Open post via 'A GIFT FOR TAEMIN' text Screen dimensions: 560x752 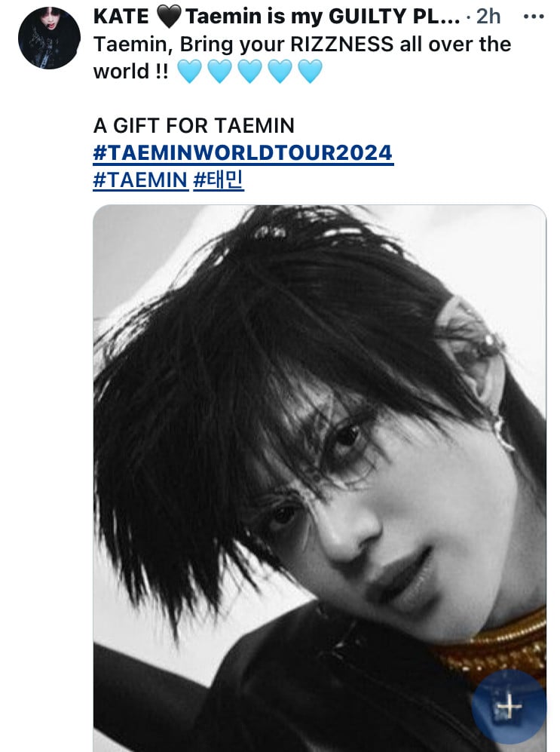pyautogui.click(x=194, y=126)
